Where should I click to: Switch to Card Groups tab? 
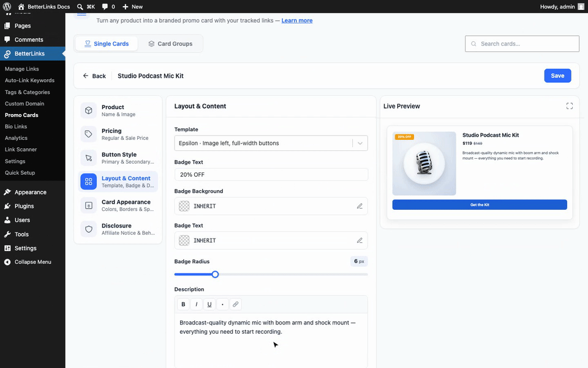click(170, 44)
